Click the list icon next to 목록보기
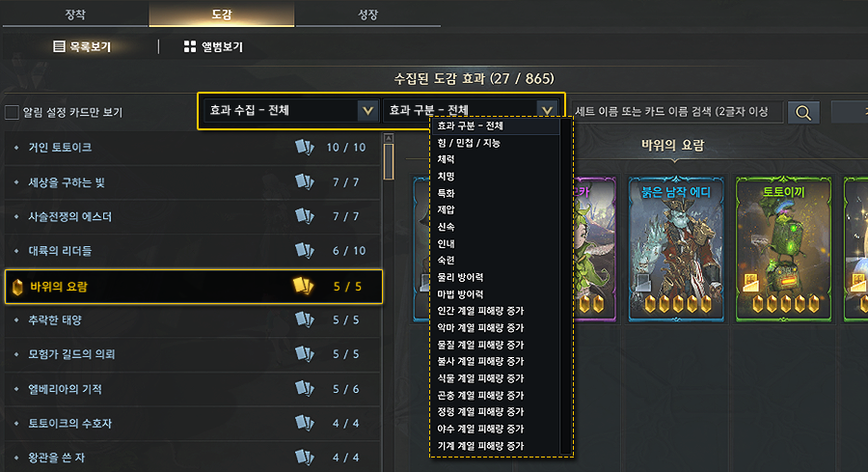Image resolution: width=868 pixels, height=472 pixels. click(59, 46)
